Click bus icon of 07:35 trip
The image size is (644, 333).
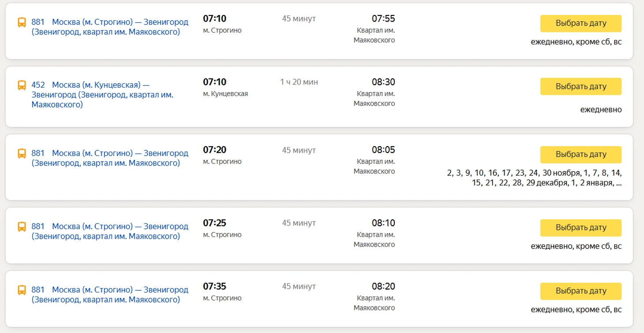coord(22,290)
